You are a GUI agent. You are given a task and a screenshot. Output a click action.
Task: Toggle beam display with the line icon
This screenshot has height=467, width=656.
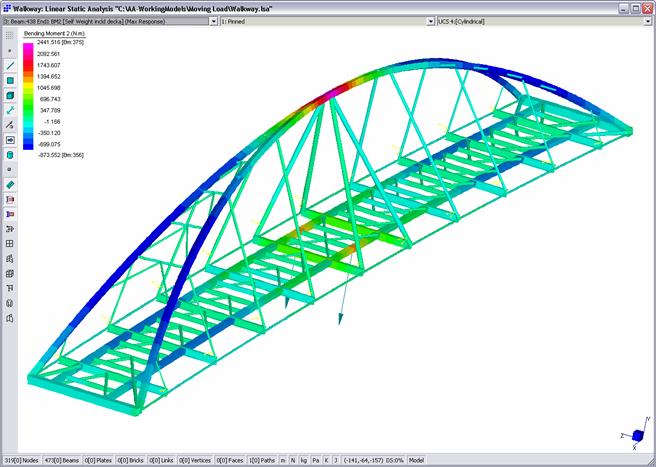[10, 64]
